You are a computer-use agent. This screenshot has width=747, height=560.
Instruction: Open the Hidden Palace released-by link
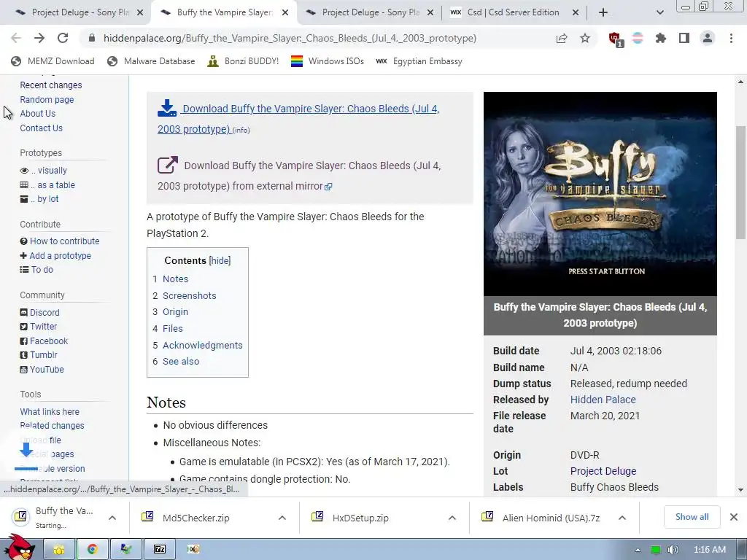[603, 400]
